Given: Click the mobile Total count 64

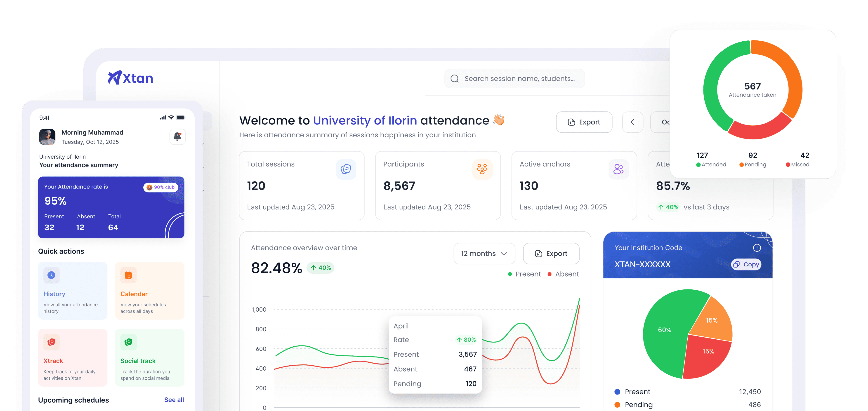Looking at the screenshot, I should coord(113,227).
